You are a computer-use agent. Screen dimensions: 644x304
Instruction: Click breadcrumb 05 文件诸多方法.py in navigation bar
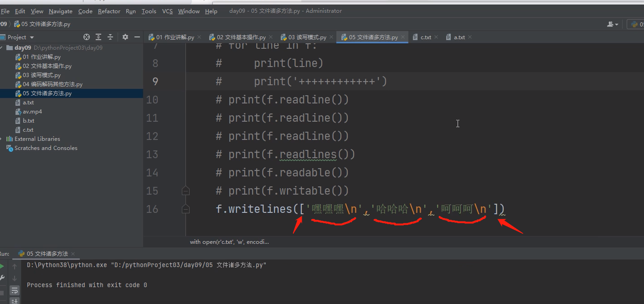(42, 24)
